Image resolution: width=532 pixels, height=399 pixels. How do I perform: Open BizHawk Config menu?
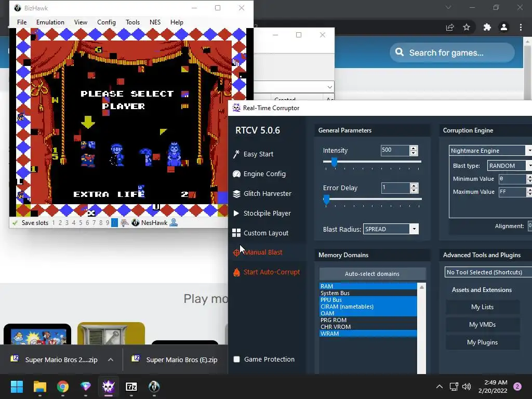(107, 22)
